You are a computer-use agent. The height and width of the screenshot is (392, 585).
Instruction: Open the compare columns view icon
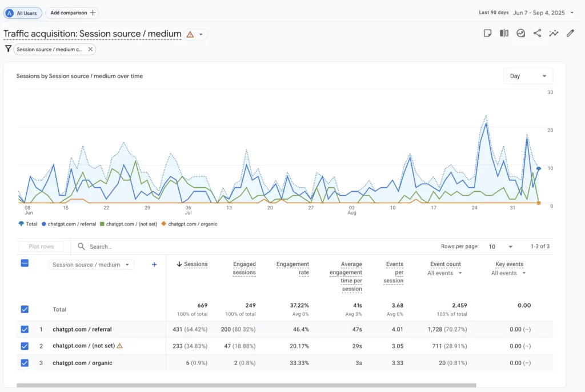504,33
